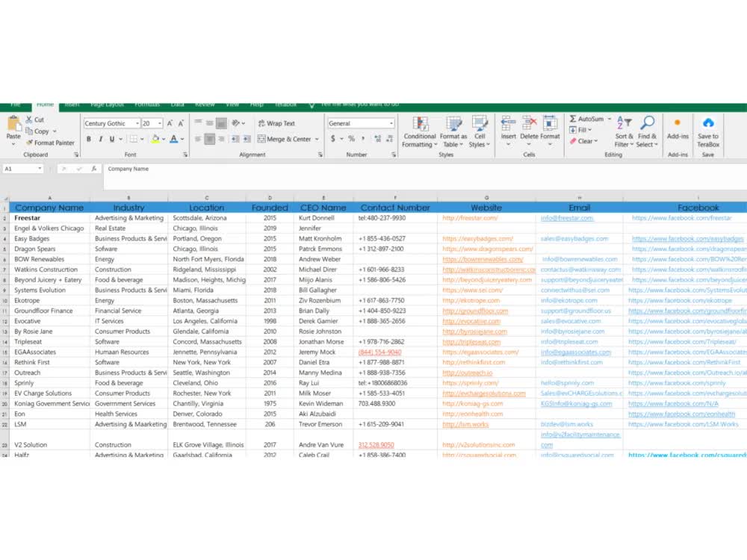Screen dimensions: 747x560
Task: Open the cell borders button
Action: pos(134,139)
